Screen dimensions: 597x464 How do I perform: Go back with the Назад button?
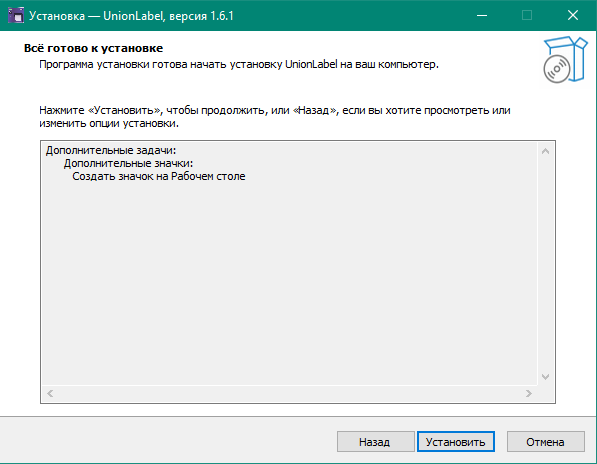click(375, 442)
